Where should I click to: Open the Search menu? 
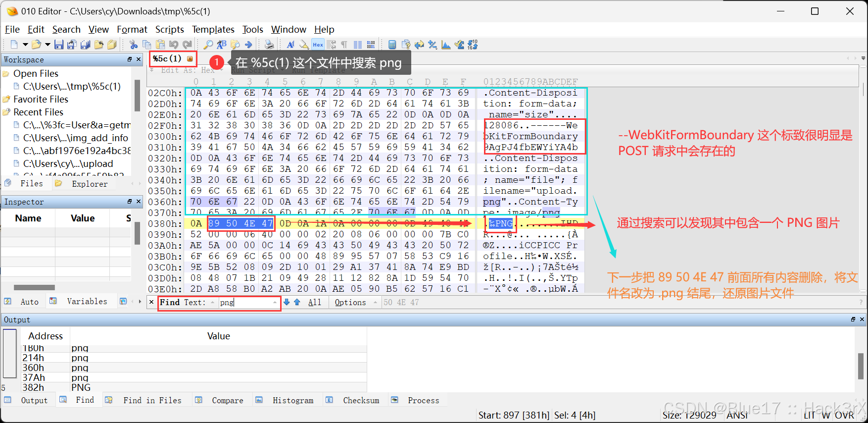coord(66,29)
